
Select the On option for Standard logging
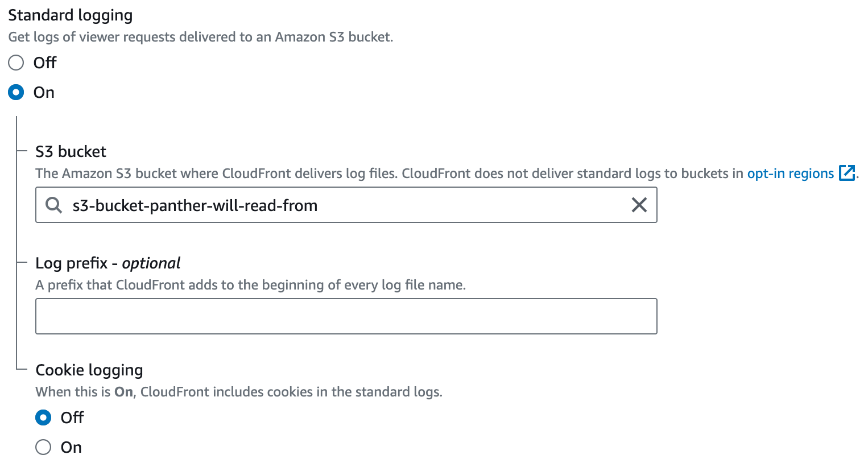pos(16,92)
